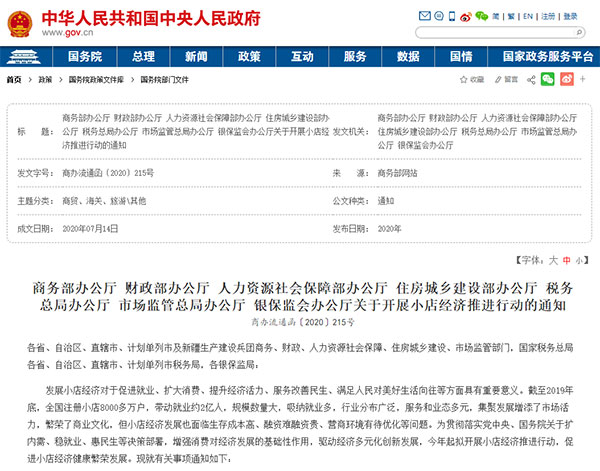Open the 国务院 nav tab
Screen dimensions: 600x471
[x=85, y=57]
